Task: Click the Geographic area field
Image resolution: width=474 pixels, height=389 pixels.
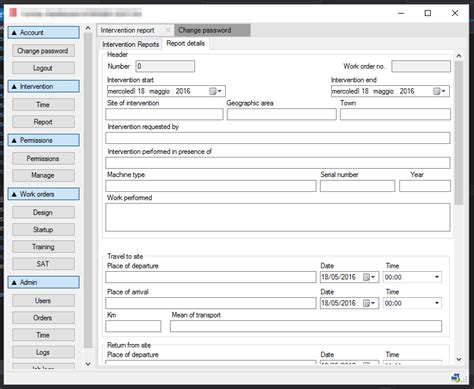Action: pyautogui.click(x=282, y=114)
